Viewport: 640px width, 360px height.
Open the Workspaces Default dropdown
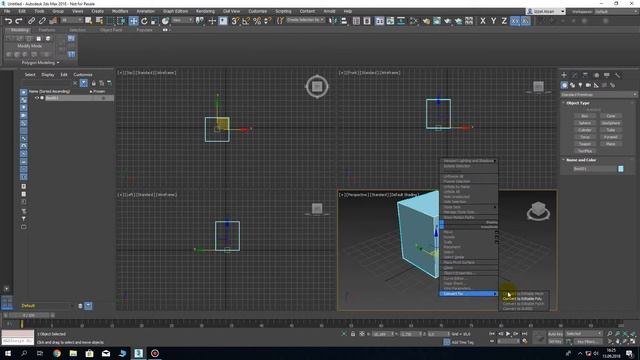pyautogui.click(x=616, y=12)
